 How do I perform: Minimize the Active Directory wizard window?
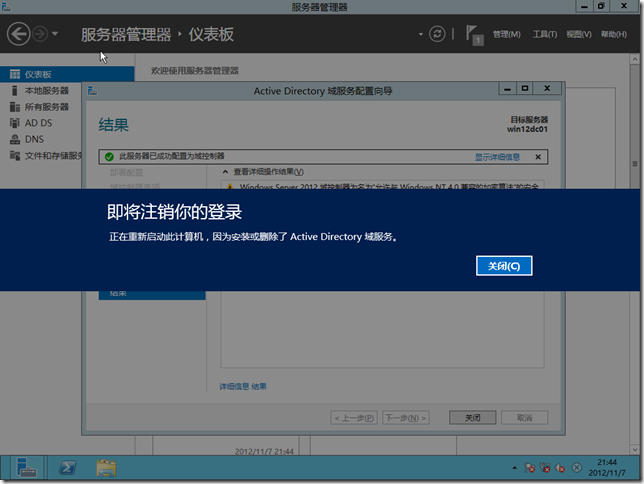(x=508, y=88)
